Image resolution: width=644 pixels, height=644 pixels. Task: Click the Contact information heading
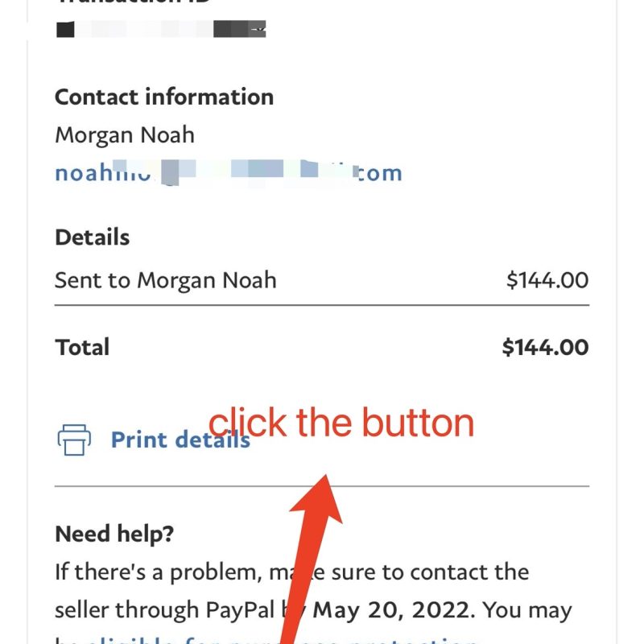[164, 97]
